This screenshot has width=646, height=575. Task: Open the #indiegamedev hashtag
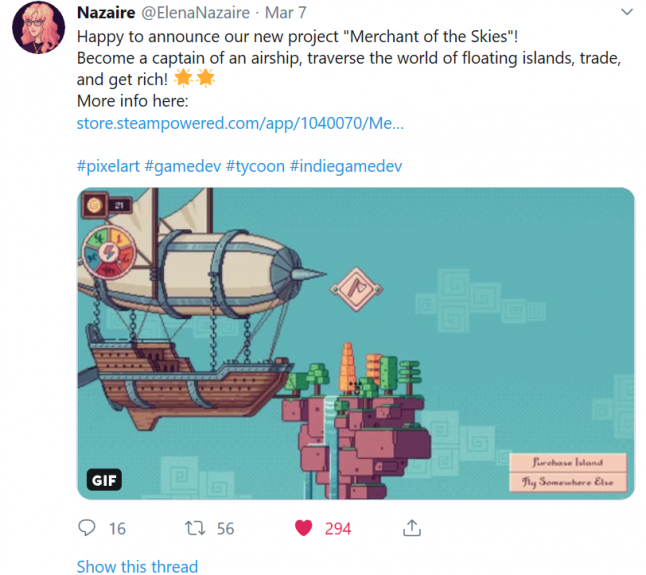346,166
